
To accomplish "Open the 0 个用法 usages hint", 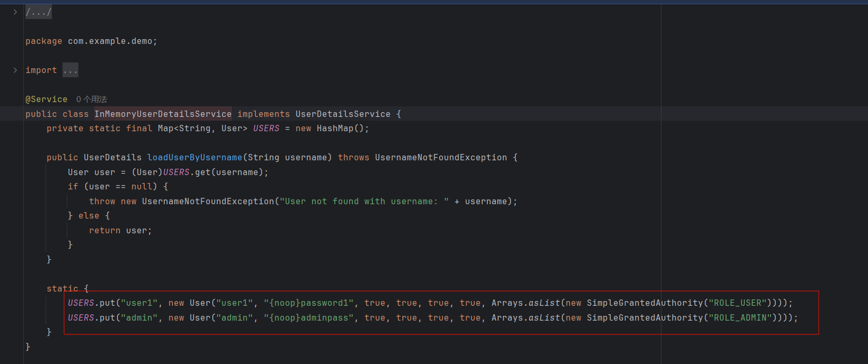I will pos(91,99).
